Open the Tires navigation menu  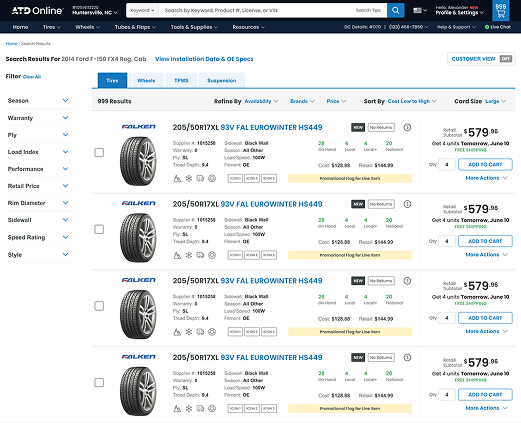click(52, 27)
